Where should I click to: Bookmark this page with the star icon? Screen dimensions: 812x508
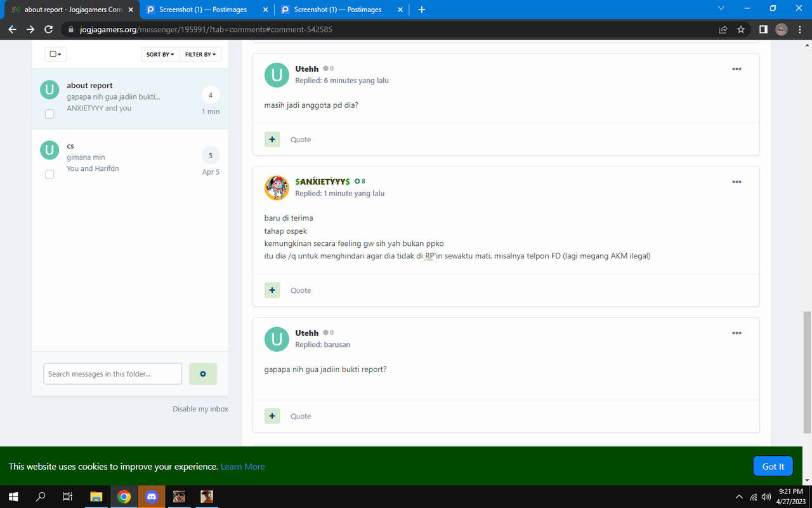(741, 29)
